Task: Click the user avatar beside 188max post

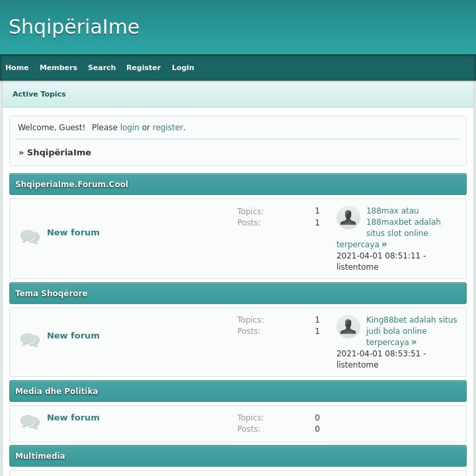Action: click(x=348, y=218)
